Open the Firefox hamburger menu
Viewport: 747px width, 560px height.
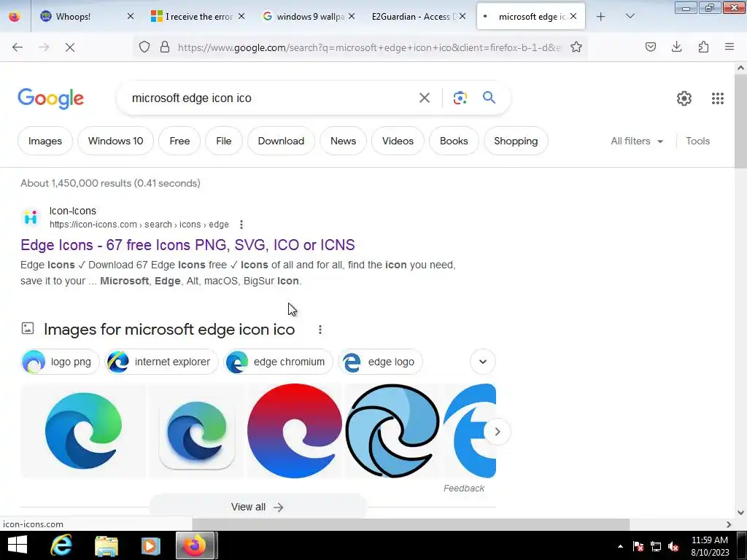729,47
